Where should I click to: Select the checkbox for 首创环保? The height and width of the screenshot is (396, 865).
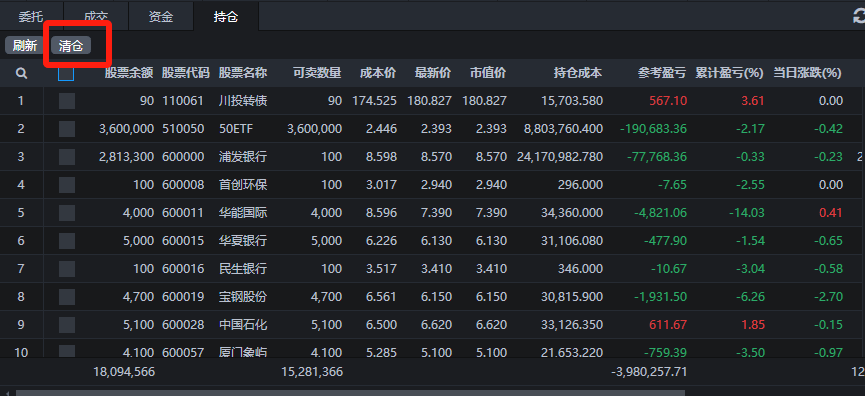point(67,185)
